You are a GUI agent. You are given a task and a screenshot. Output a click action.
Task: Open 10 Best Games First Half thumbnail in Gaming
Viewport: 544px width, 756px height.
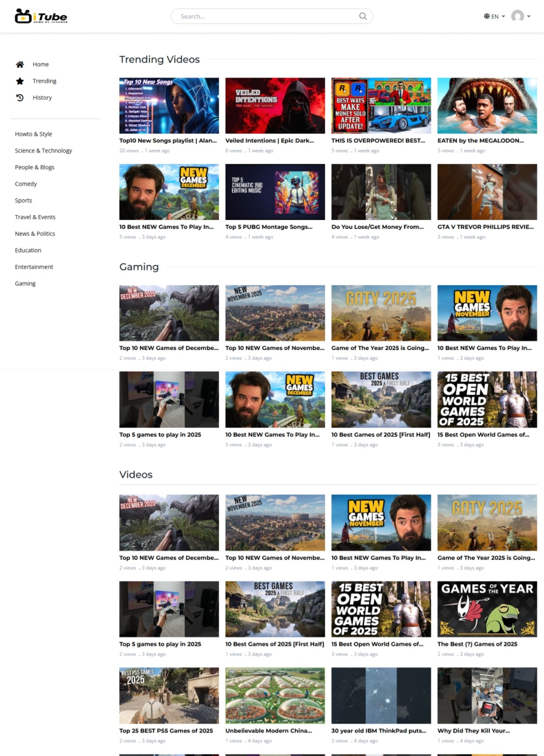(381, 399)
